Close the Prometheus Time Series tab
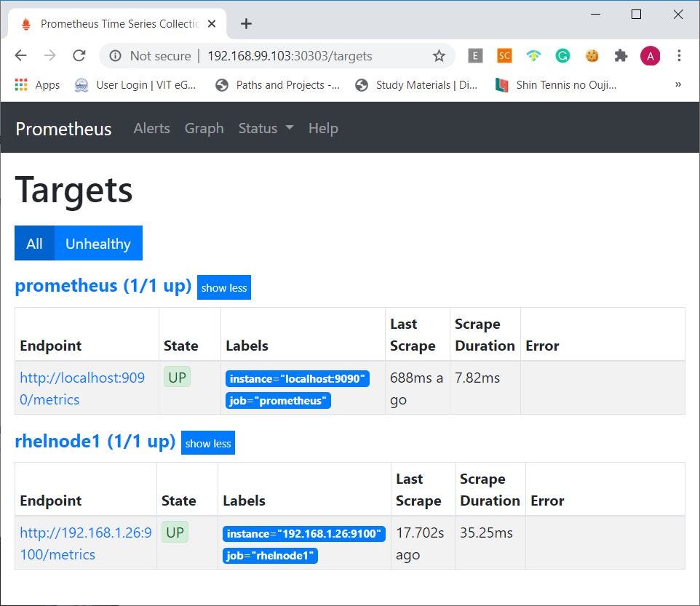The width and height of the screenshot is (700, 606). tap(212, 24)
